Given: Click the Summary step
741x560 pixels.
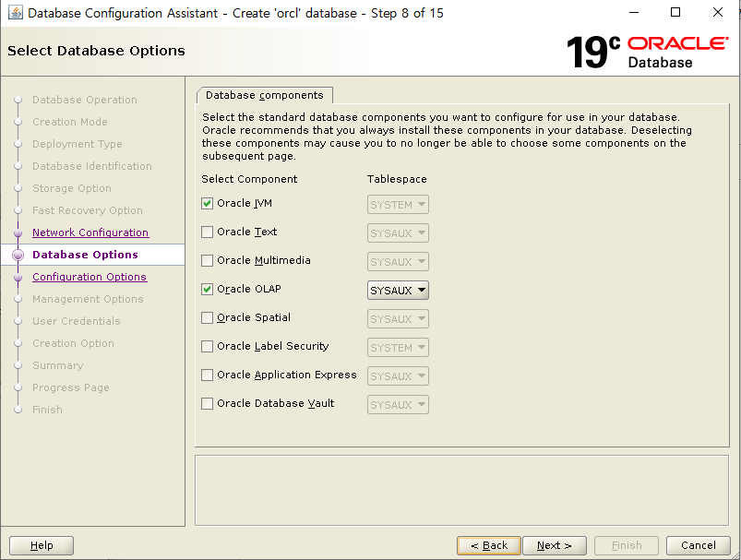Looking at the screenshot, I should pyautogui.click(x=57, y=365).
